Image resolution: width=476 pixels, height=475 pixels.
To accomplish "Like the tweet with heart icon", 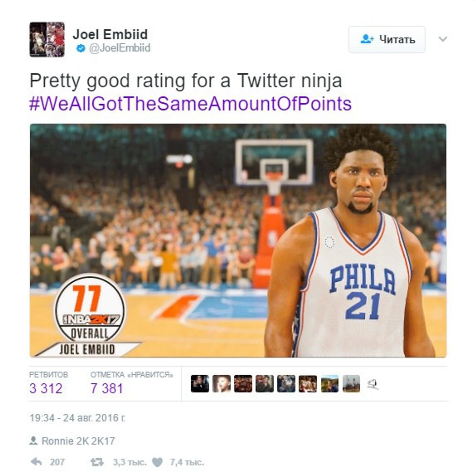I will (157, 462).
